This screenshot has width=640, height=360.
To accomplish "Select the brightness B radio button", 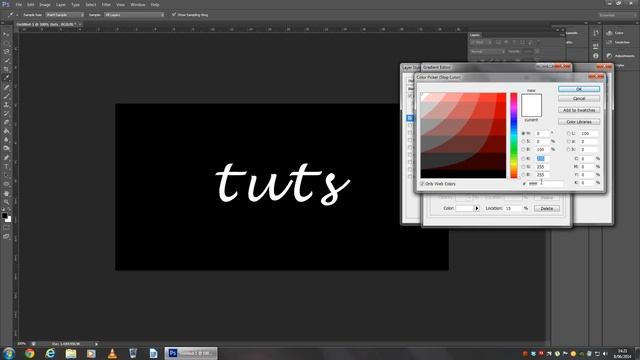I will pyautogui.click(x=523, y=149).
